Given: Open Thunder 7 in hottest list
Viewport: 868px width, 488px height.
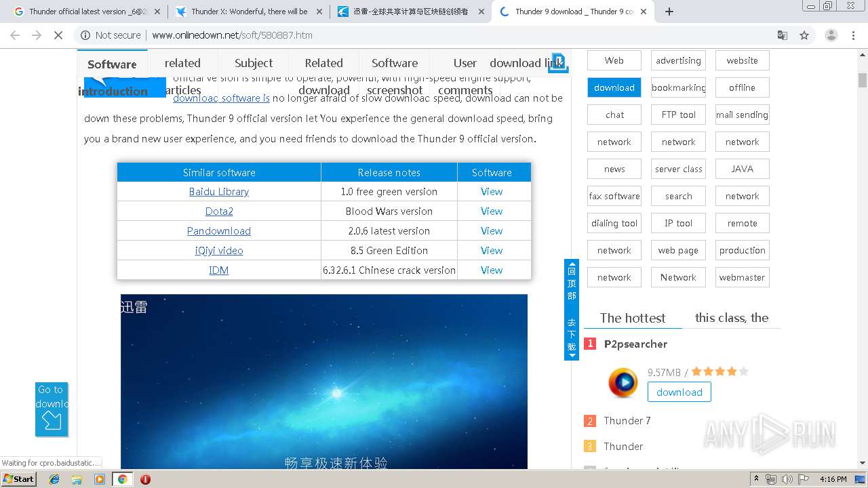Looking at the screenshot, I should tap(627, 421).
